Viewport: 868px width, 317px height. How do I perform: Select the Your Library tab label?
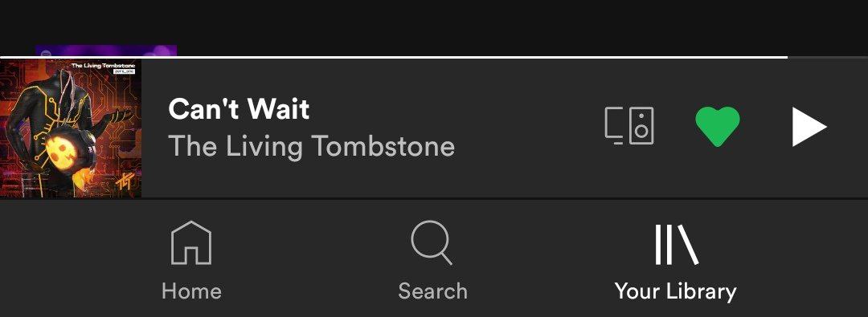675,291
